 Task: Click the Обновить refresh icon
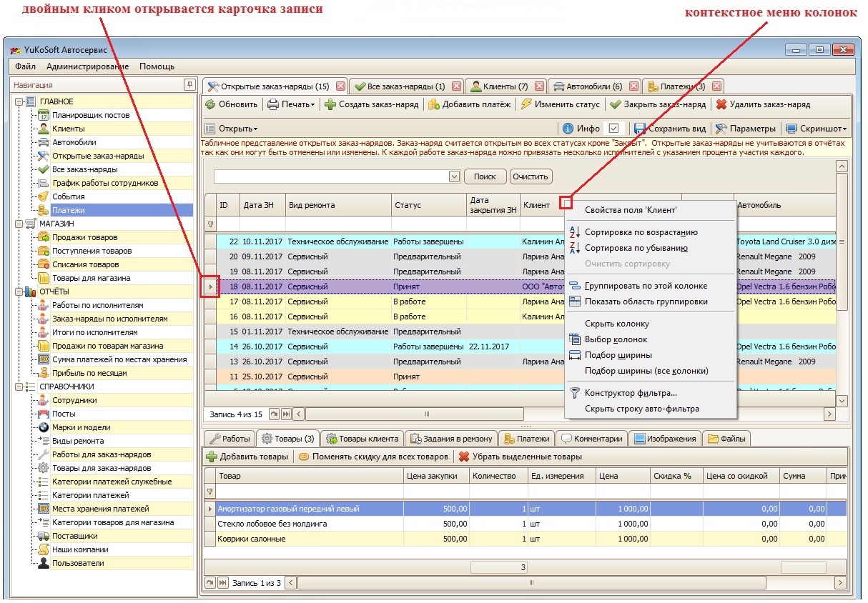click(211, 104)
